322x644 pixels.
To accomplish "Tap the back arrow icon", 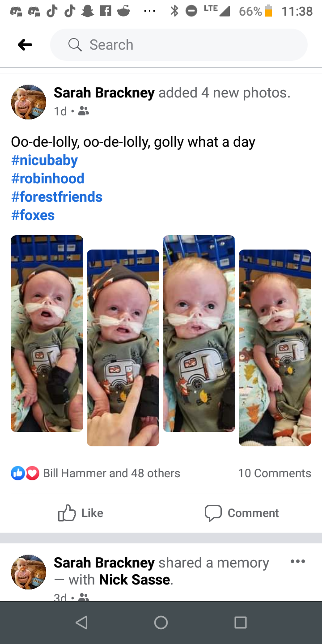I will (x=25, y=45).
